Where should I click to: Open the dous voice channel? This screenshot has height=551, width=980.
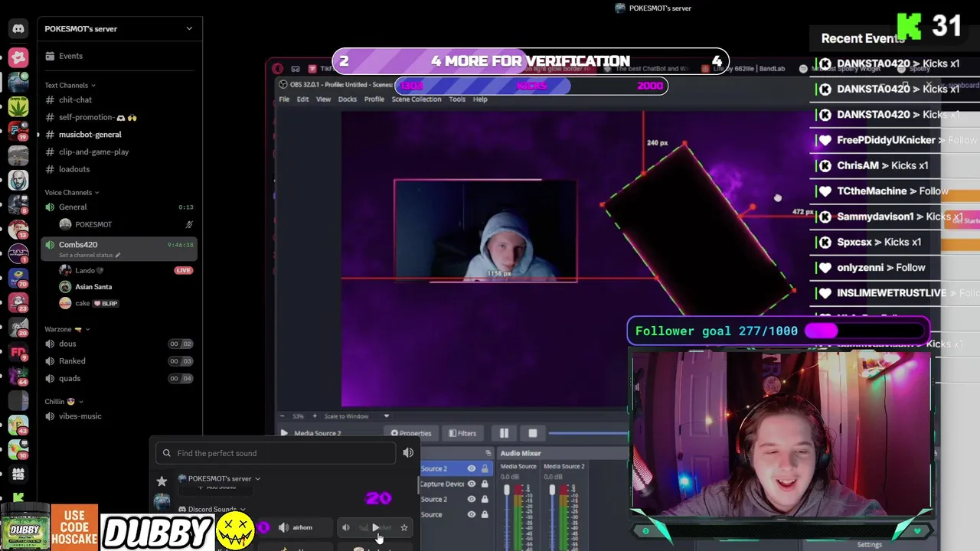(x=119, y=344)
